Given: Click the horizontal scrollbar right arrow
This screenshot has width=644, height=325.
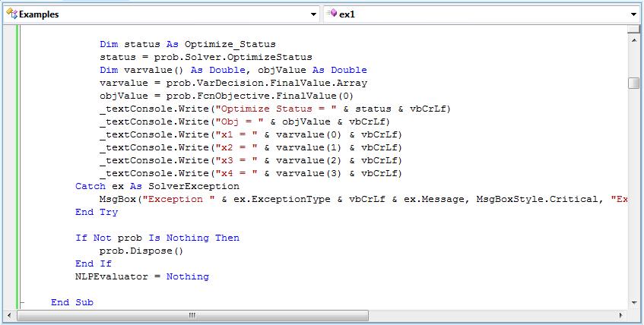Looking at the screenshot, I should (620, 316).
